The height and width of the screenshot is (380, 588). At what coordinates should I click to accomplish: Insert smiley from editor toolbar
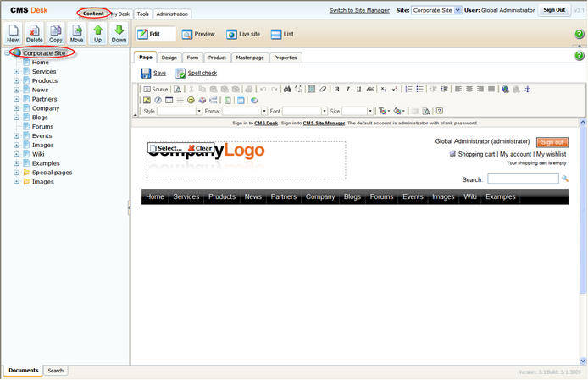[x=191, y=100]
